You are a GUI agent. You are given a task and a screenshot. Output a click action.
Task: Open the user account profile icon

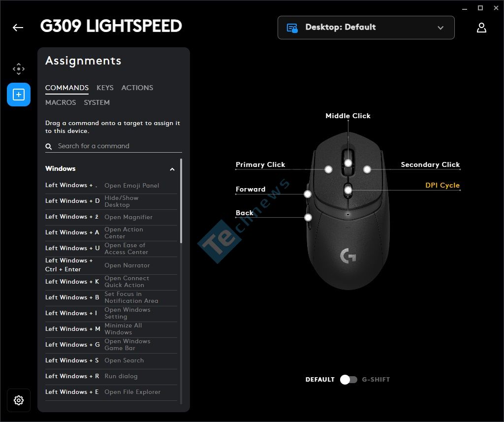(481, 28)
